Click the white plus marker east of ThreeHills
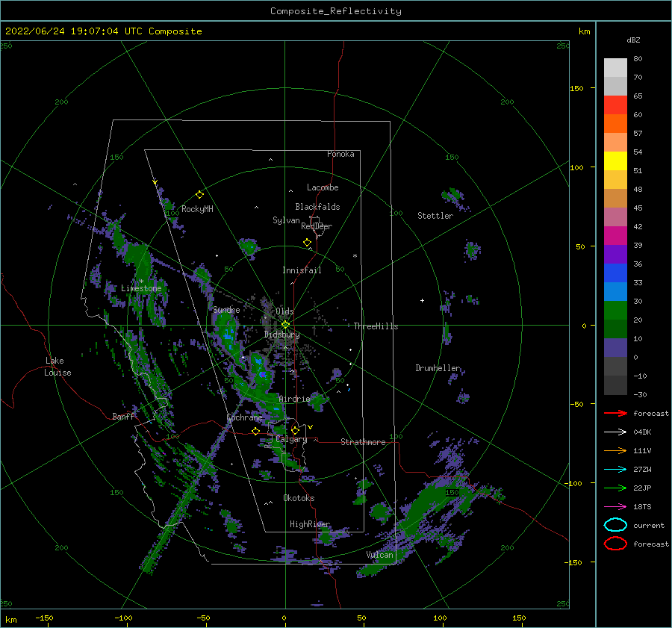672x628 pixels. click(x=422, y=300)
